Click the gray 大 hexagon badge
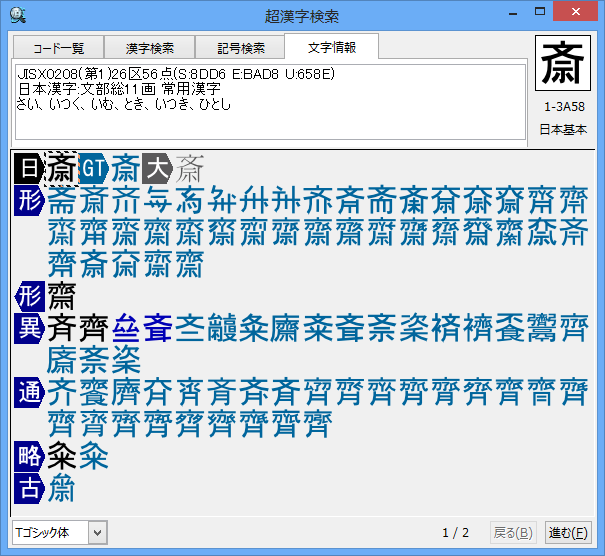605x556 pixels. 157,167
